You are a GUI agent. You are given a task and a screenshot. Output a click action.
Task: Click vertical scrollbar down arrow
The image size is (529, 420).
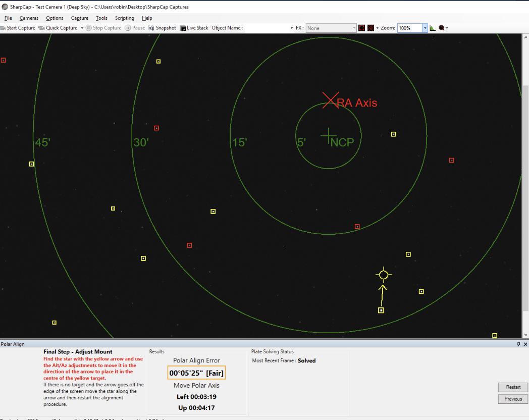[x=525, y=335]
